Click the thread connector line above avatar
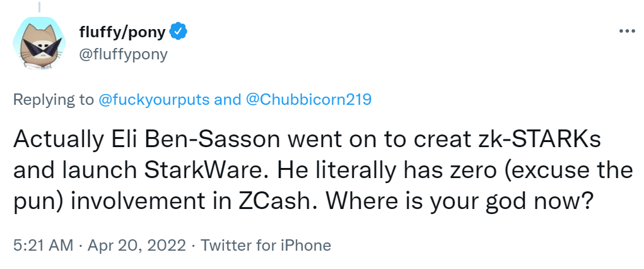 pyautogui.click(x=40, y=8)
